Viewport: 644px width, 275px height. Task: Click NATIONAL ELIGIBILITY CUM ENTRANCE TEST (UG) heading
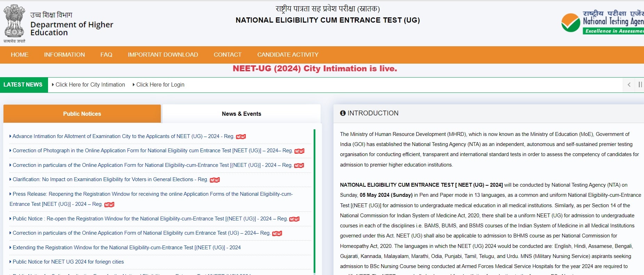tap(328, 20)
